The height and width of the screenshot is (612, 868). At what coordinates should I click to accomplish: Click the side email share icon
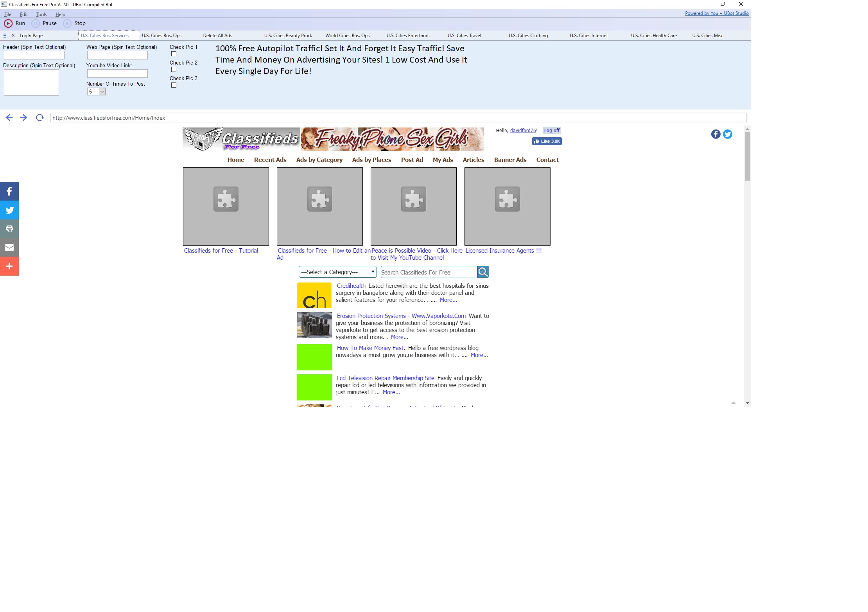9,248
